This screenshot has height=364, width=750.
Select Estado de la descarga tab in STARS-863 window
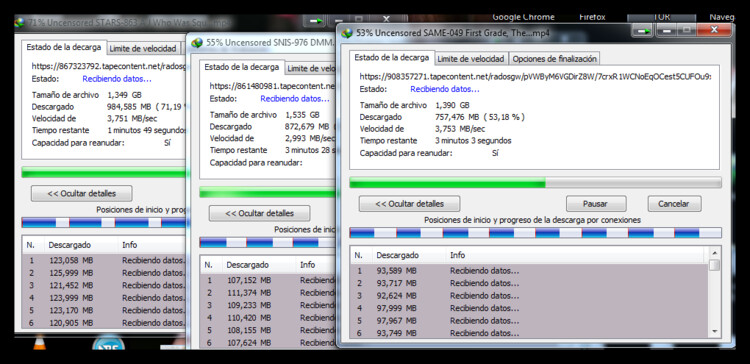click(64, 47)
